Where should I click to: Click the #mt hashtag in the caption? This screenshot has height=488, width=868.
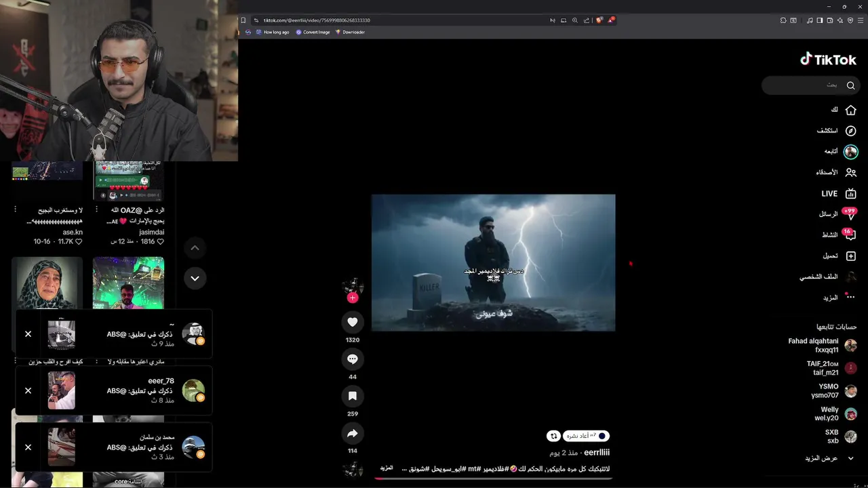[475, 468]
